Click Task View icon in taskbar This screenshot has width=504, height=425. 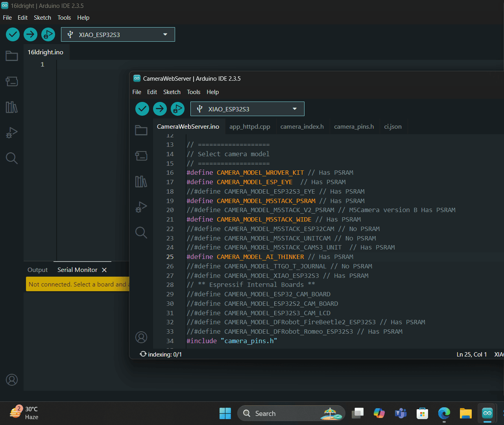coord(358,413)
